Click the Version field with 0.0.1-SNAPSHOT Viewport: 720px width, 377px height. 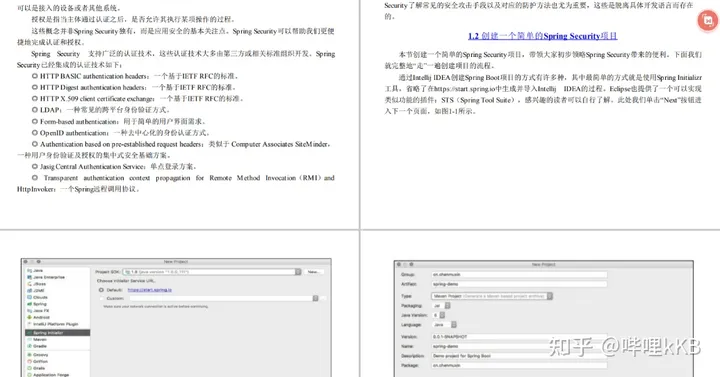[x=519, y=337]
